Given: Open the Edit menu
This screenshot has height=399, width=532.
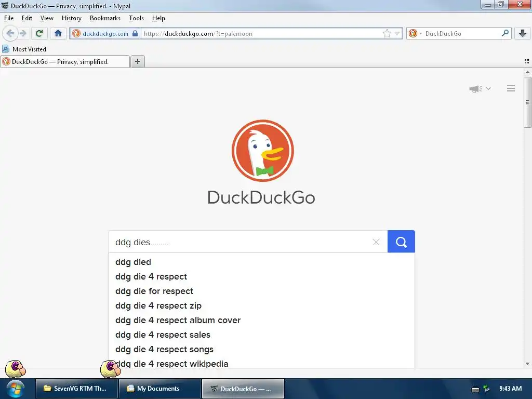Looking at the screenshot, I should 27,18.
